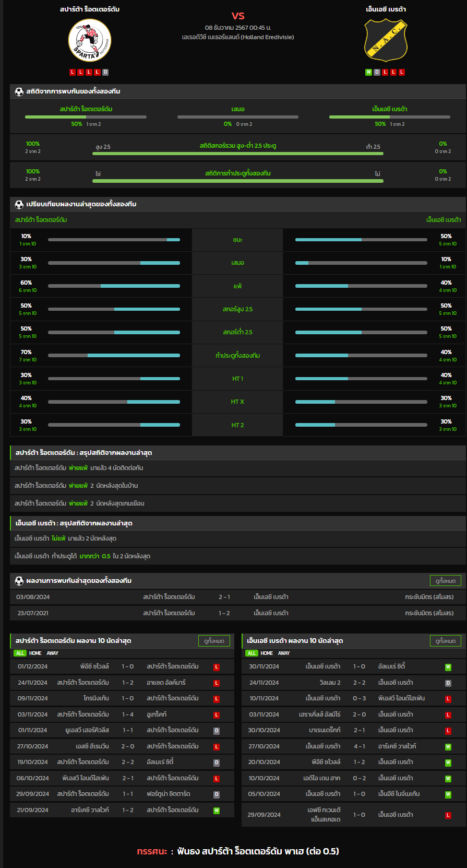Click the D result badge on NAC's 24/11/2024 row
Screen dimensions: 467x868
448,683
